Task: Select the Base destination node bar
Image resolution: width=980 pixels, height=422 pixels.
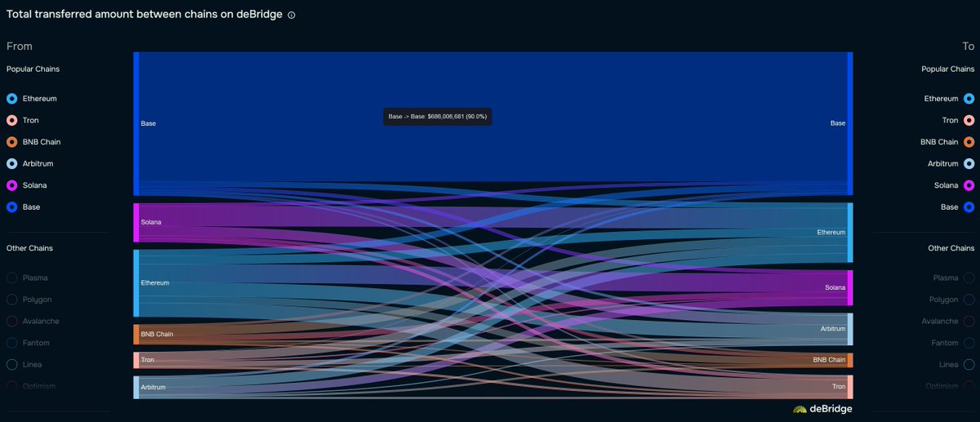Action: click(850, 124)
